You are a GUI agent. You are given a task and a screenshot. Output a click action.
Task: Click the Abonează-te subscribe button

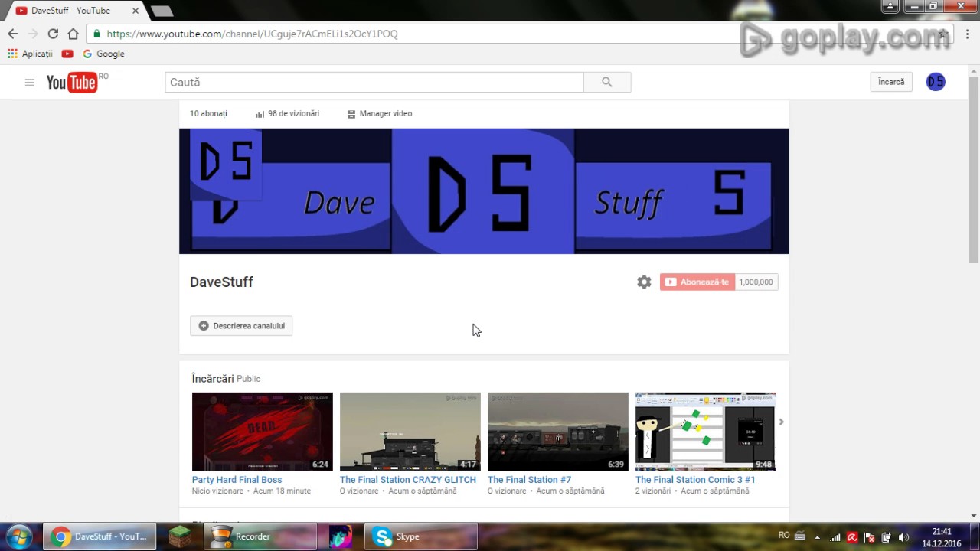point(697,282)
